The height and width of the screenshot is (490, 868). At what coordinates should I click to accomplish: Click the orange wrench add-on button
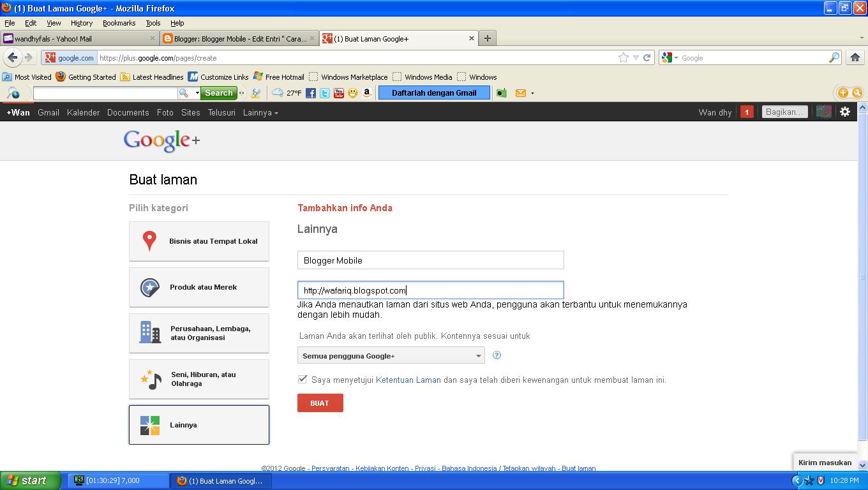click(857, 93)
